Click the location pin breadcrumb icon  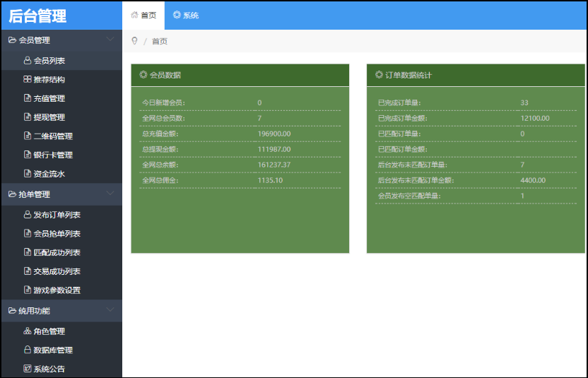134,41
